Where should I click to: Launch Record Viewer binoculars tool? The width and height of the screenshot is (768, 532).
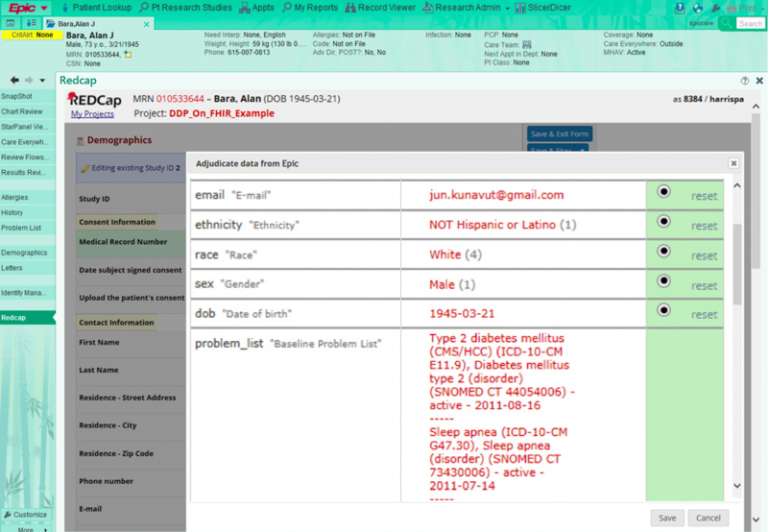(x=380, y=8)
